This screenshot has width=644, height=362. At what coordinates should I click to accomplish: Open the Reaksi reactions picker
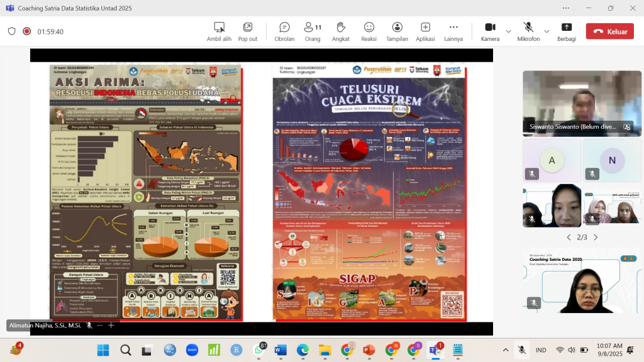pos(369,31)
